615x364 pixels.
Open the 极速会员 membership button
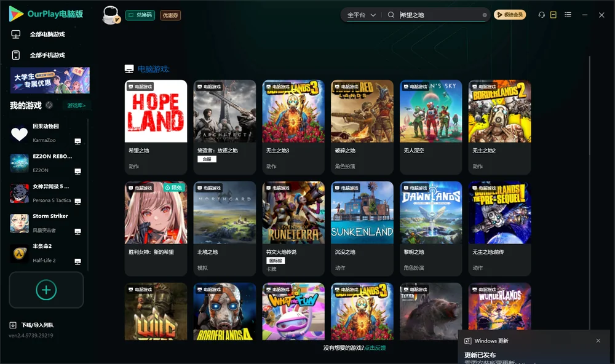tap(509, 15)
